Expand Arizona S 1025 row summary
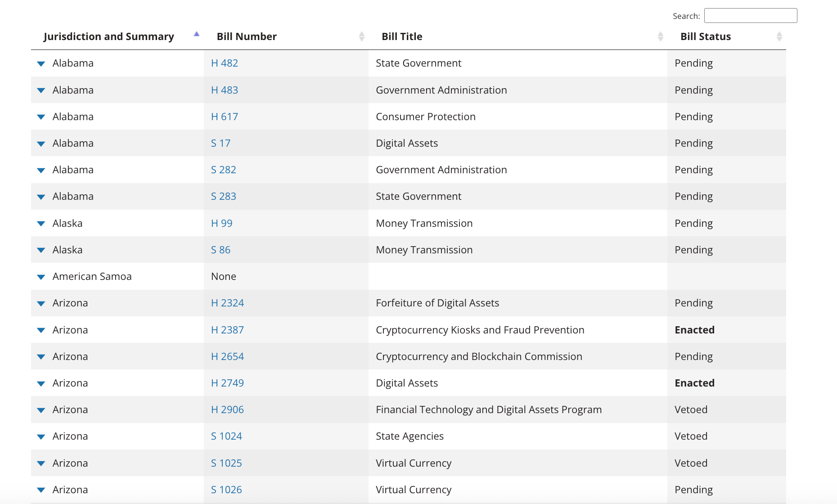The height and width of the screenshot is (504, 837). click(x=41, y=463)
